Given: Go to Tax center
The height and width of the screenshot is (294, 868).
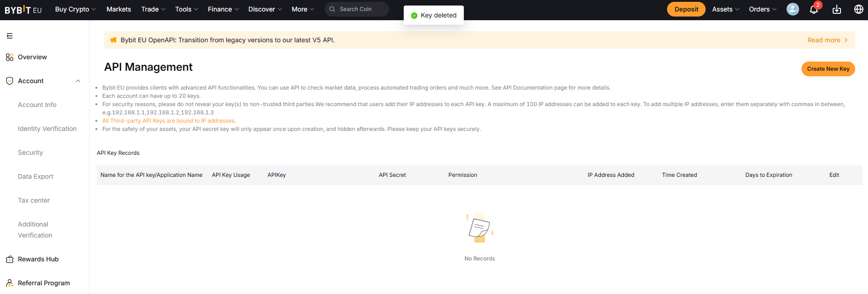Looking at the screenshot, I should pyautogui.click(x=34, y=200).
